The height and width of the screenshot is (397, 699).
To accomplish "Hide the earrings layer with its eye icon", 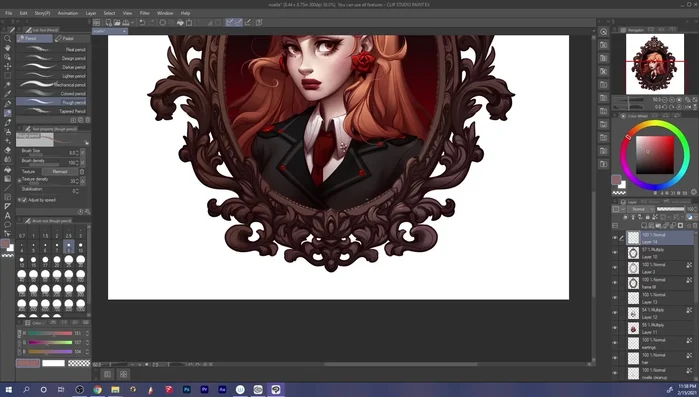I will (x=615, y=343).
